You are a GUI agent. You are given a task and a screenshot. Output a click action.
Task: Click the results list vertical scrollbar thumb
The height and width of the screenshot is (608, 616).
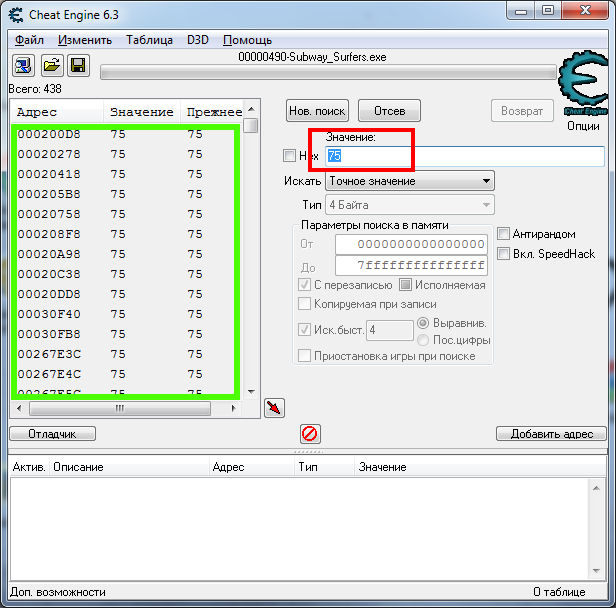pyautogui.click(x=250, y=126)
